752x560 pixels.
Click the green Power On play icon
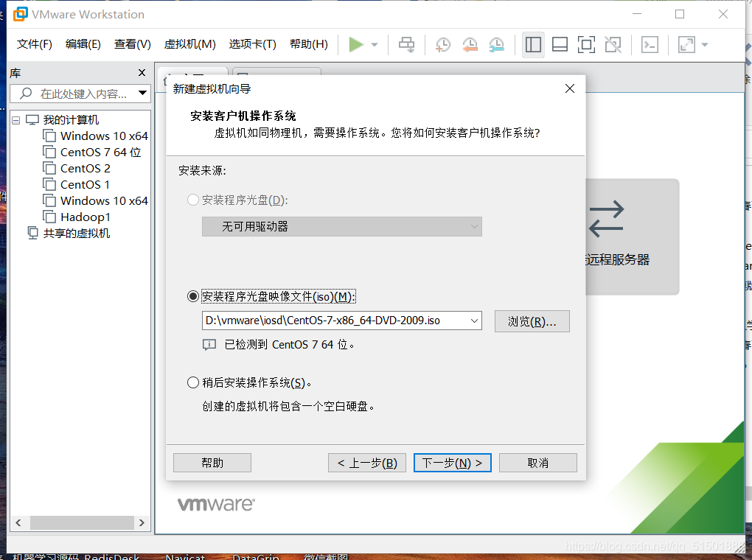pos(356,45)
